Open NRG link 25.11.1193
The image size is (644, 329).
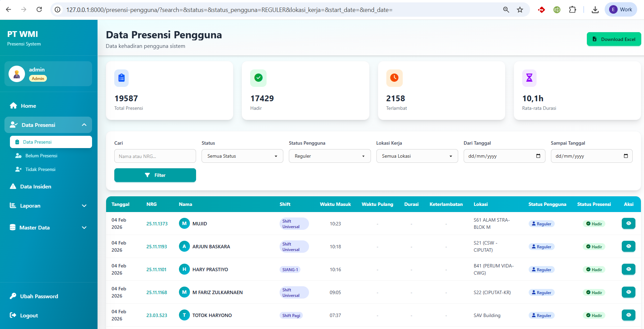tap(157, 247)
